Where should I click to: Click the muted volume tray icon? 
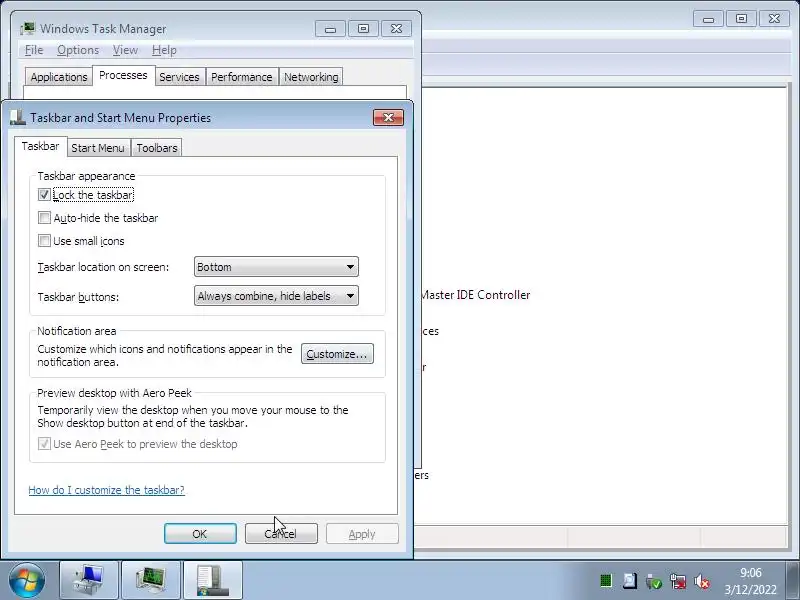pyautogui.click(x=702, y=581)
